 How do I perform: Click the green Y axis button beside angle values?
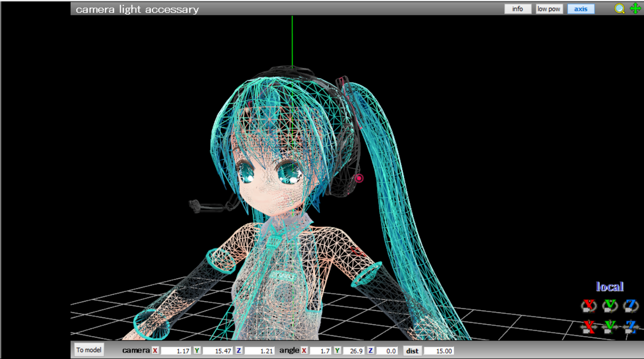click(337, 350)
